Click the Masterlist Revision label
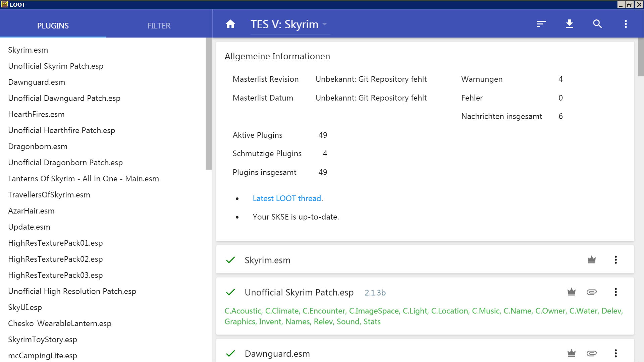The height and width of the screenshot is (362, 644). point(266,79)
